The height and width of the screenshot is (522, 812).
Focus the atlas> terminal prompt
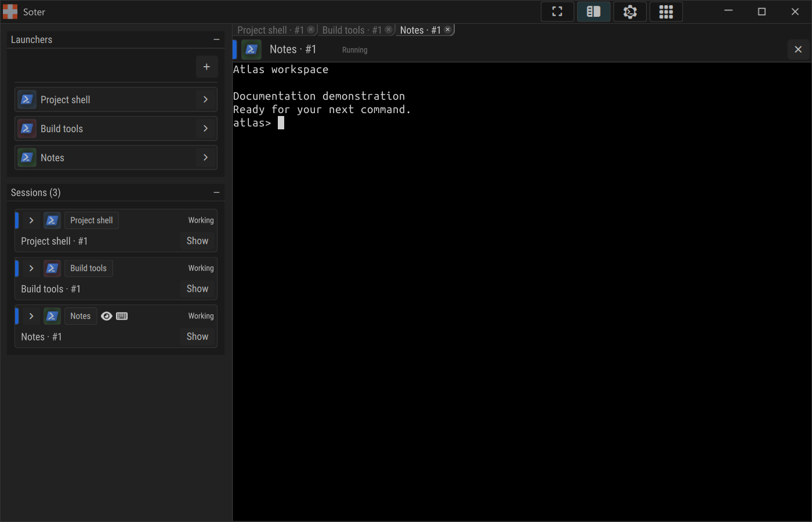[x=259, y=123]
